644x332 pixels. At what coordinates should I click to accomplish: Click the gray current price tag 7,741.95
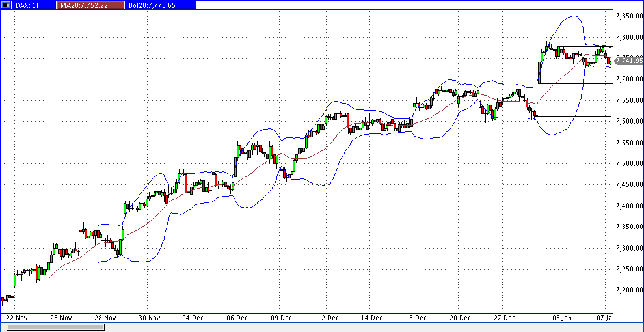coord(628,61)
